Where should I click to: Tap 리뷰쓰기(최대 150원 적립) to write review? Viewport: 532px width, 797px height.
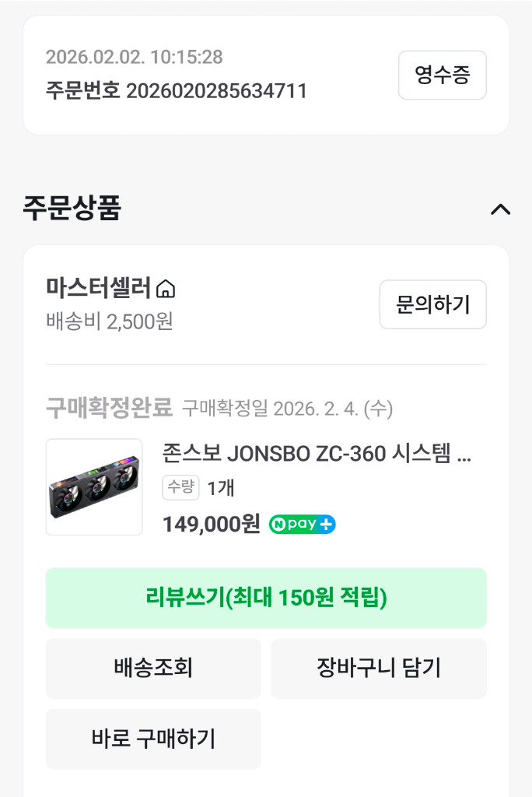(x=266, y=597)
